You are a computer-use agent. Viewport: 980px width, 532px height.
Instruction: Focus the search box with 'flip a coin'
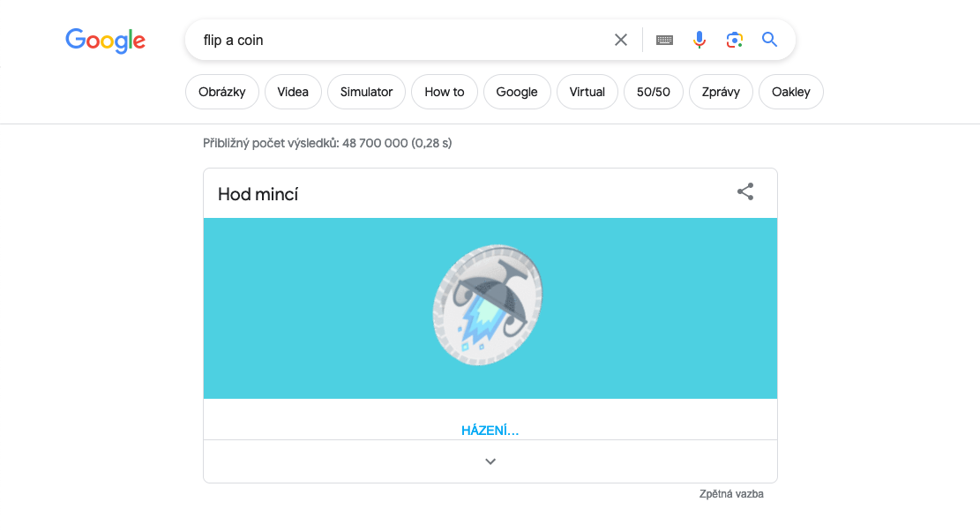[x=397, y=40]
